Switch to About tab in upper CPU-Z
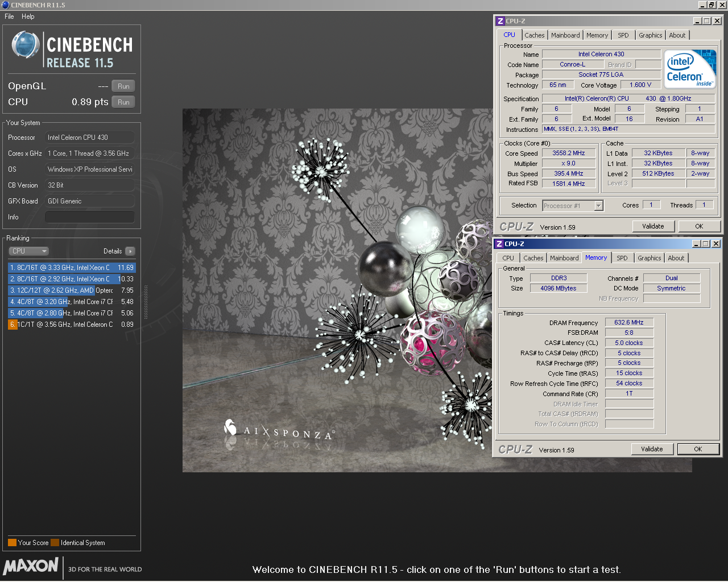Viewport: 728px width, 582px height. pos(677,35)
